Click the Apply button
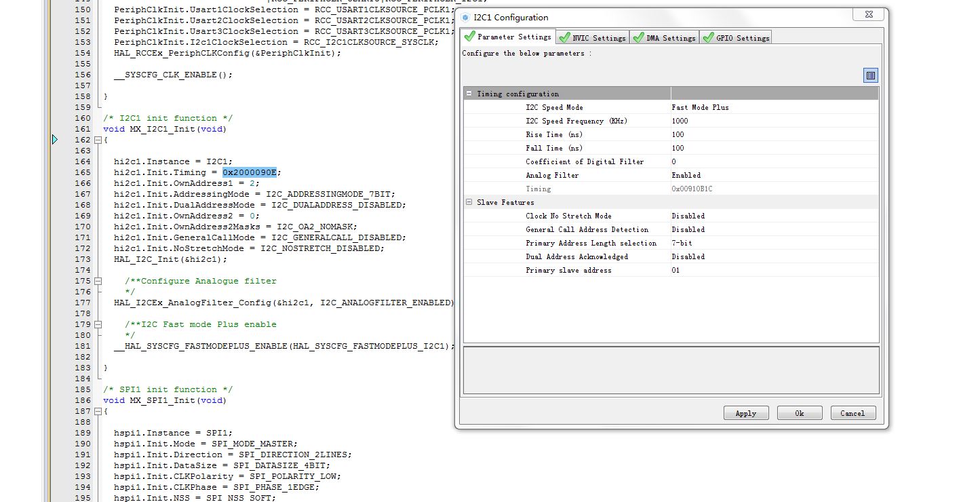Viewport: 980px width, 502px height. 746,413
